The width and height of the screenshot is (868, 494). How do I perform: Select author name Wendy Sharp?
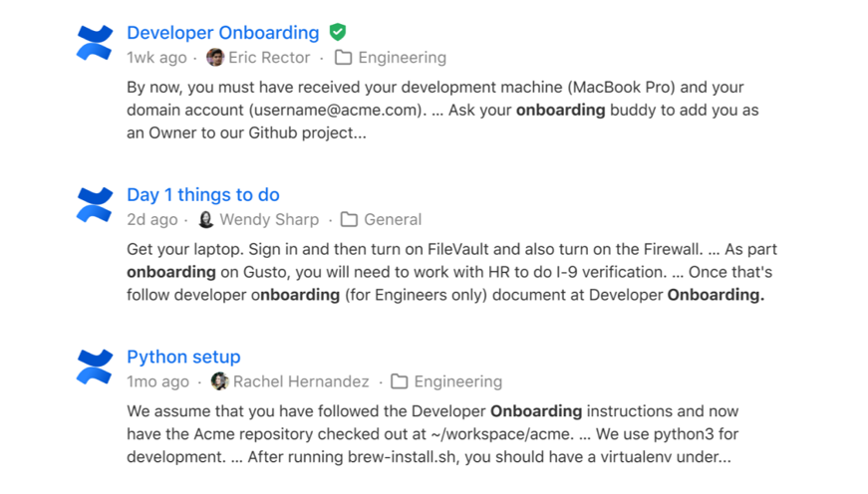[x=269, y=220]
